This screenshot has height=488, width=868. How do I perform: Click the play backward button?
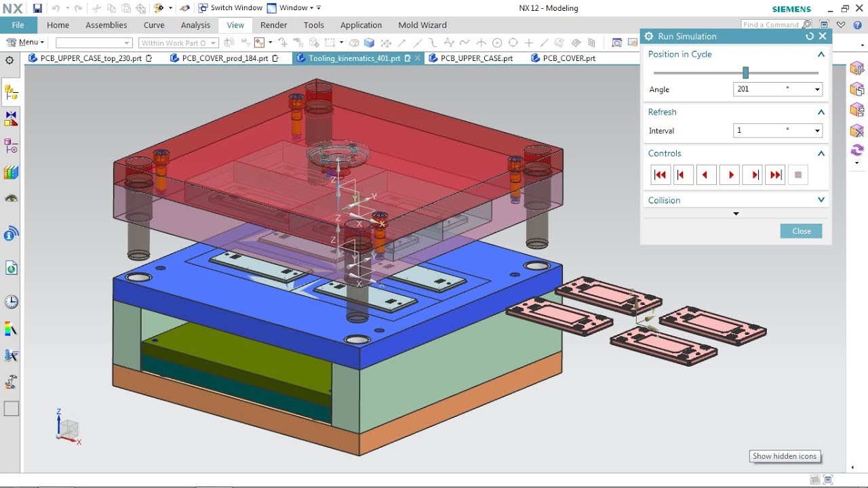pos(705,175)
